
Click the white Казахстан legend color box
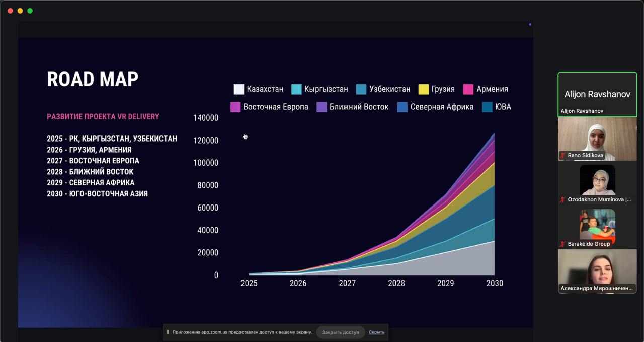239,89
